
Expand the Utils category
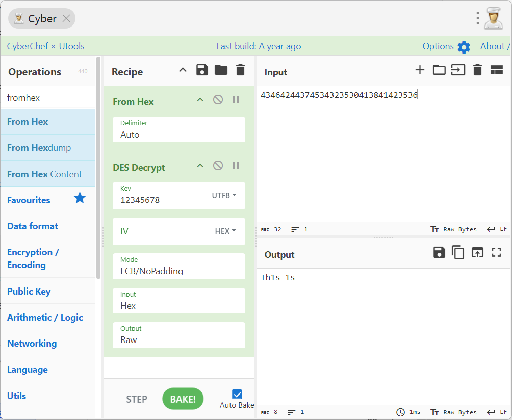pyautogui.click(x=48, y=396)
